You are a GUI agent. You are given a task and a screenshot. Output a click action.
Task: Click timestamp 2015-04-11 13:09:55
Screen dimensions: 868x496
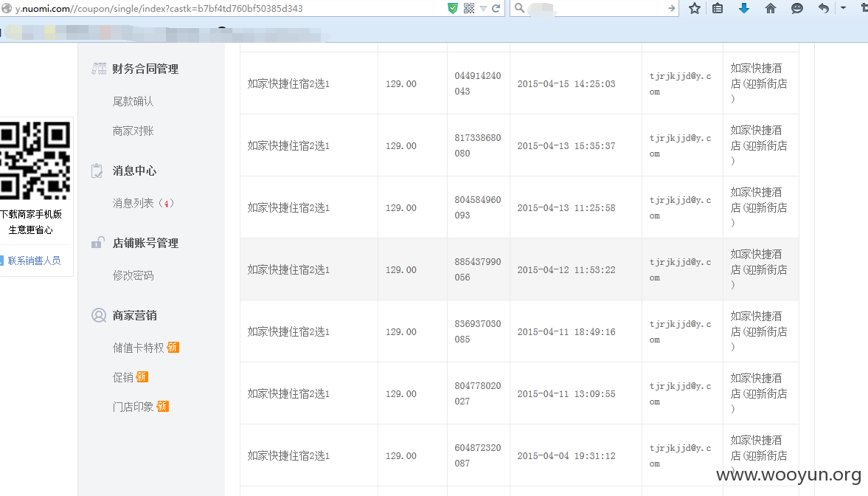[566, 393]
